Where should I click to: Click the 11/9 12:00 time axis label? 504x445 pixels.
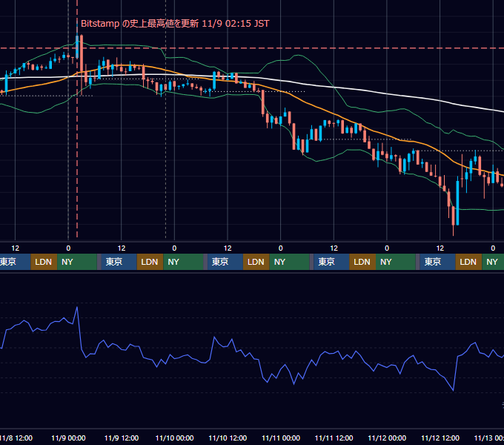pos(122,438)
